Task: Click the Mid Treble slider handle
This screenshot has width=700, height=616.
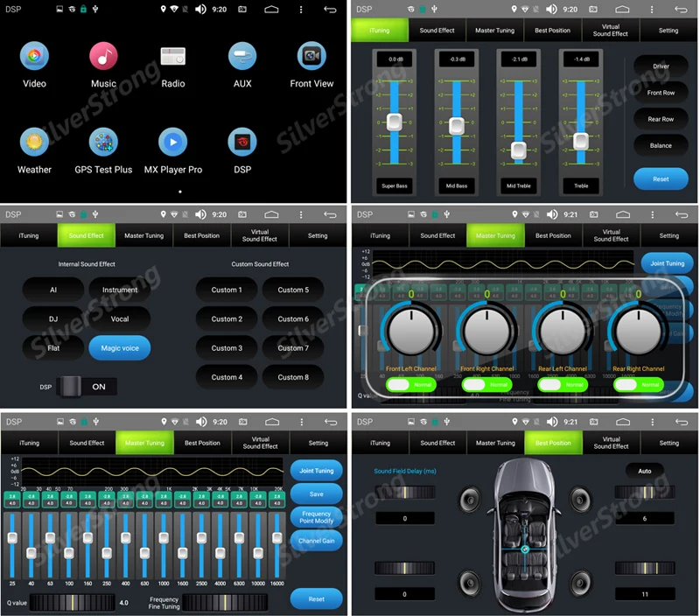Action: tap(518, 150)
